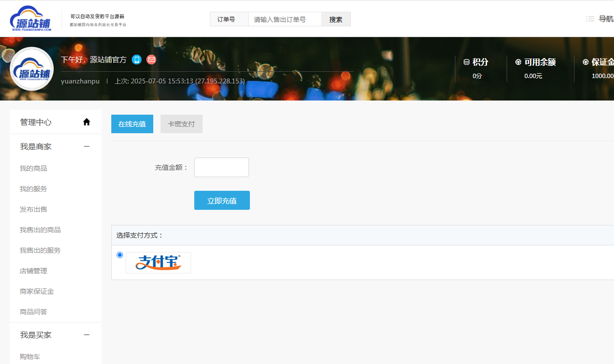Screen dimensions: 614x364
Task: Collapse the 我是买家 section
Action: tap(87, 335)
